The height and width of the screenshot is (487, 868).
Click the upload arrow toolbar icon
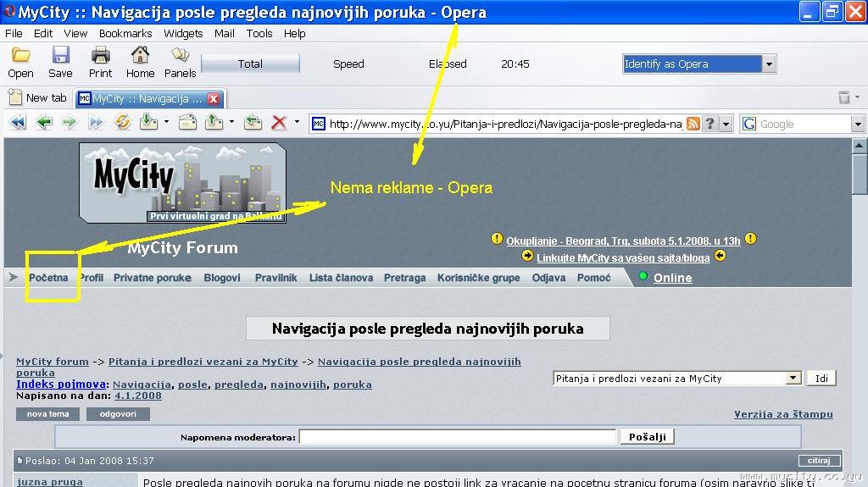(x=214, y=122)
